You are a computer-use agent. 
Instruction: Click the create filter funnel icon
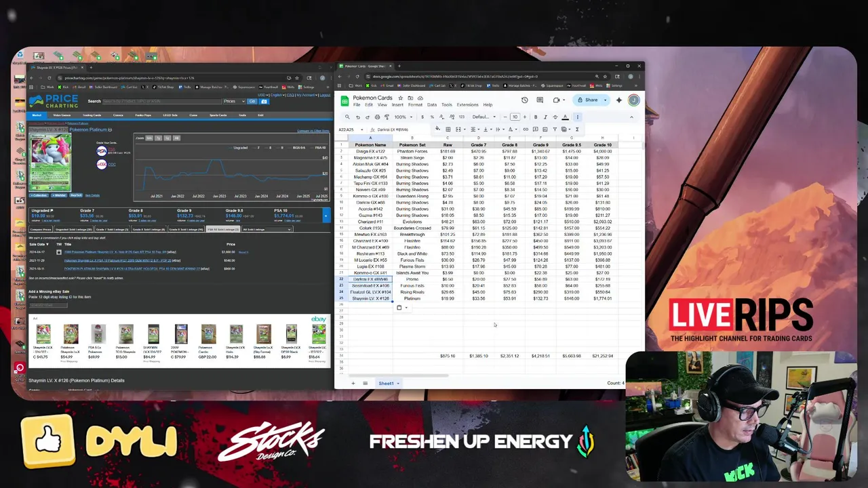pos(555,129)
